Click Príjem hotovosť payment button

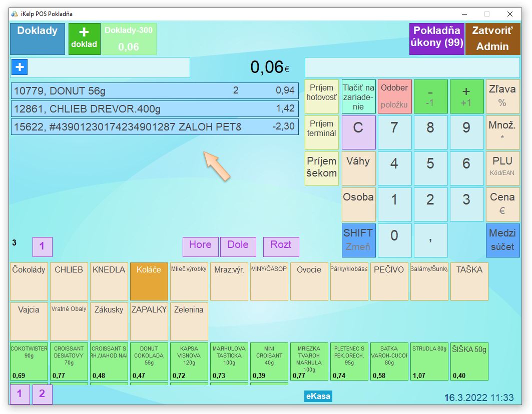(x=321, y=96)
